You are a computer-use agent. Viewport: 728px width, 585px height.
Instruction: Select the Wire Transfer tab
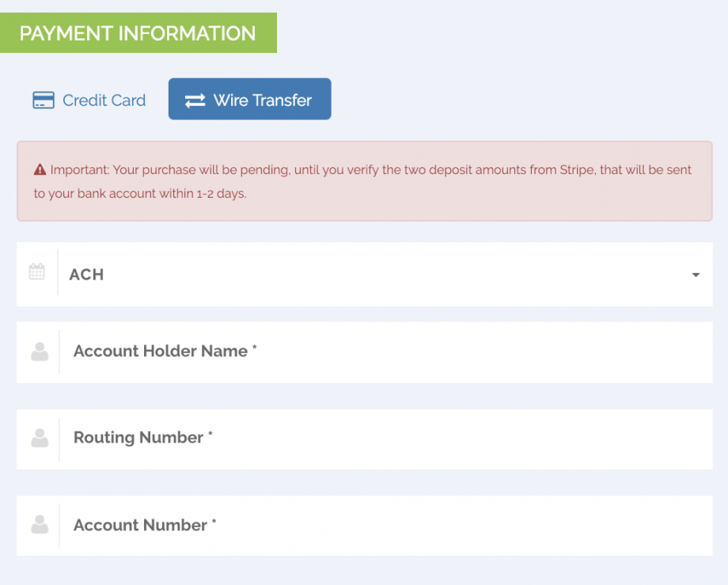coord(249,100)
